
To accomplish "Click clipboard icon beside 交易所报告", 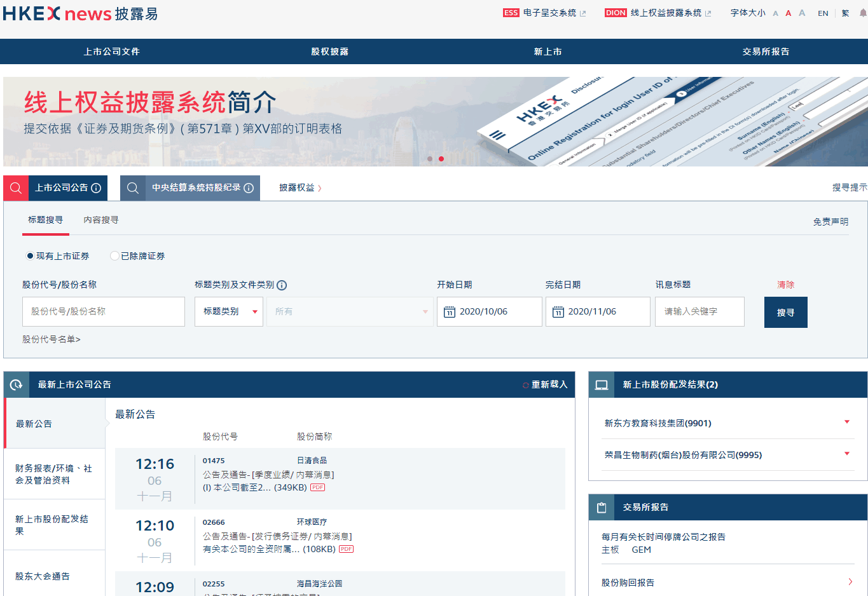I will (602, 507).
